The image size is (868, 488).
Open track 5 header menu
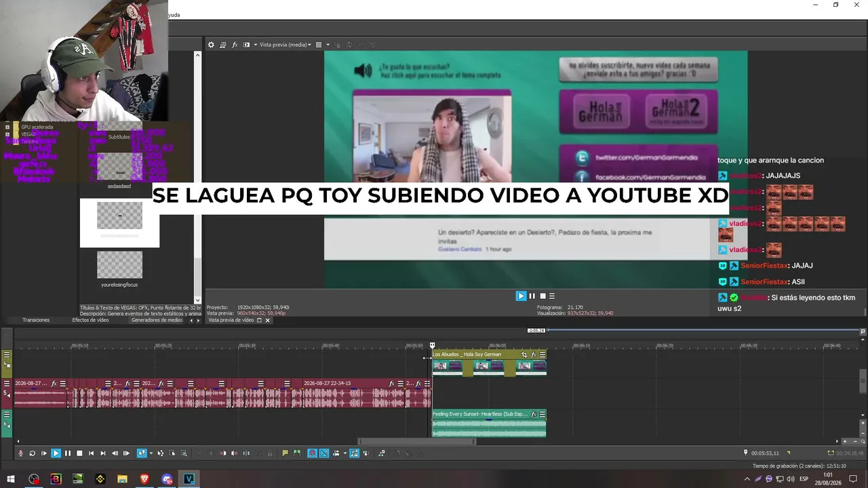click(x=7, y=383)
